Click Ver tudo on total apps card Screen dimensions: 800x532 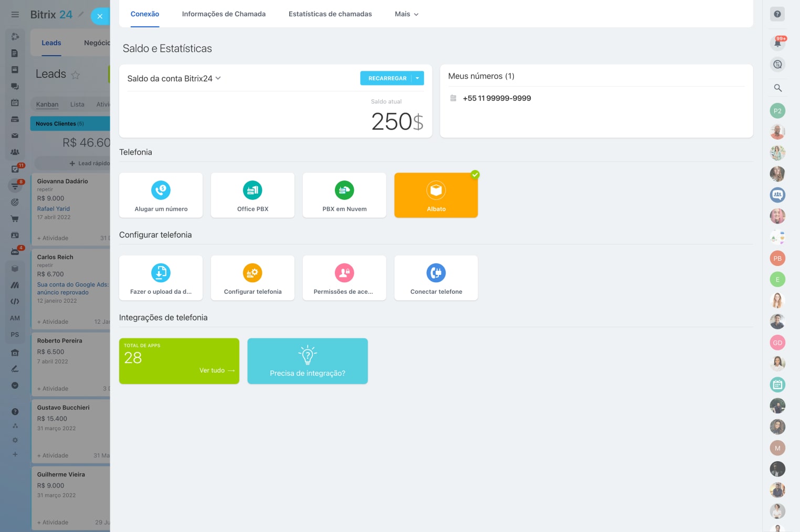coord(216,370)
